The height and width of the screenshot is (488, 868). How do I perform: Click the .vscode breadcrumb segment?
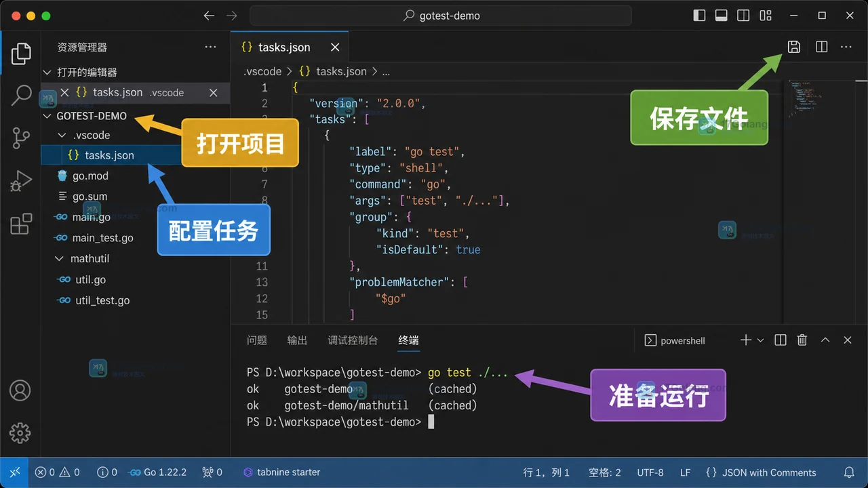tap(262, 71)
